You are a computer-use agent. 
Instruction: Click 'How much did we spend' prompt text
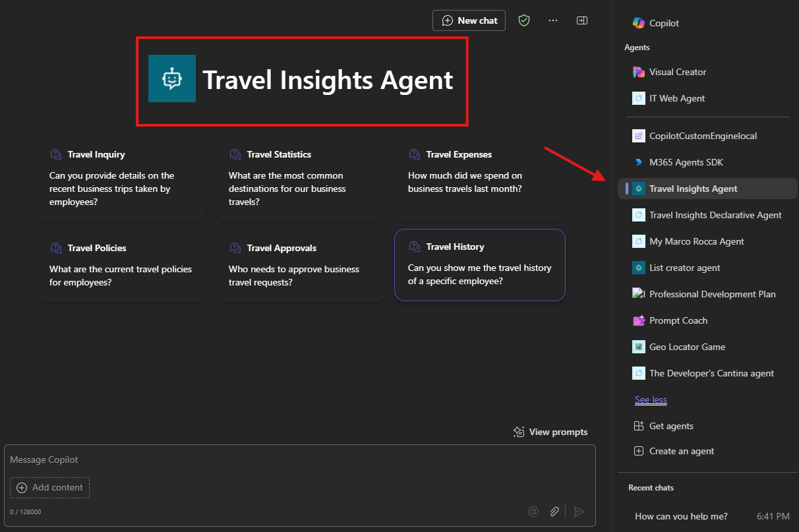[465, 182]
